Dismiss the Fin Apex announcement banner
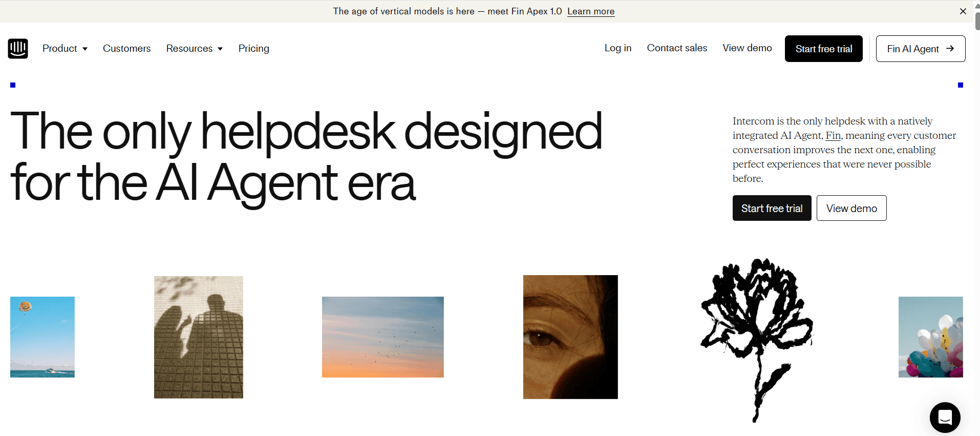This screenshot has width=980, height=436. pos(963,11)
